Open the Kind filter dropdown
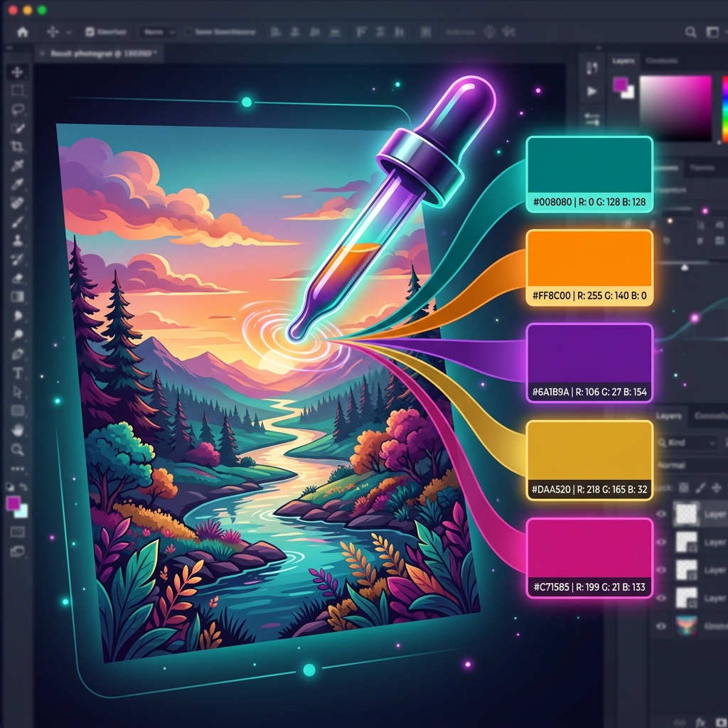This screenshot has width=728, height=728. pyautogui.click(x=687, y=442)
